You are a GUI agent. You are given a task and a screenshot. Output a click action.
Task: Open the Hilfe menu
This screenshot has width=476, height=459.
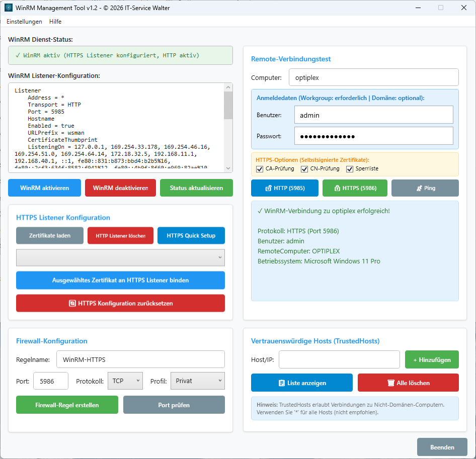(x=55, y=22)
